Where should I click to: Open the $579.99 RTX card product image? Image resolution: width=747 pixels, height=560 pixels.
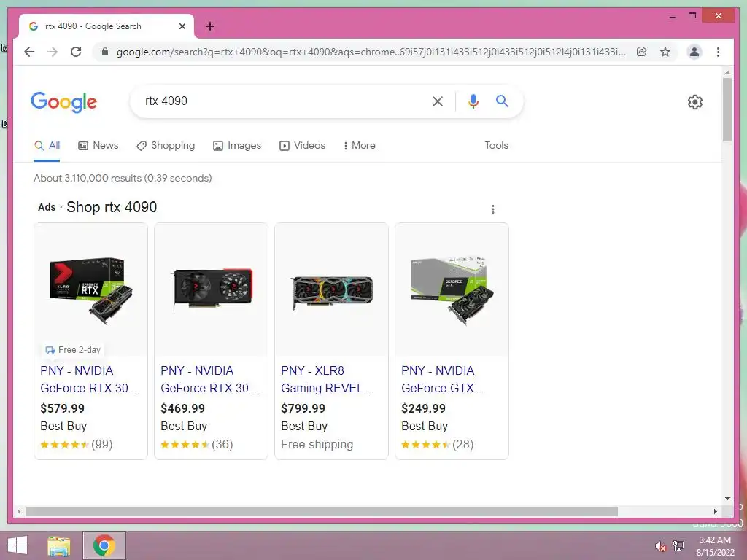coord(91,291)
